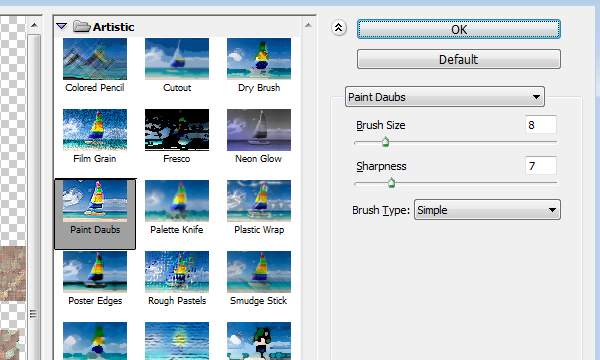Viewport: 600px width, 360px height.
Task: Click the Sharpness value input field
Action: tap(541, 166)
